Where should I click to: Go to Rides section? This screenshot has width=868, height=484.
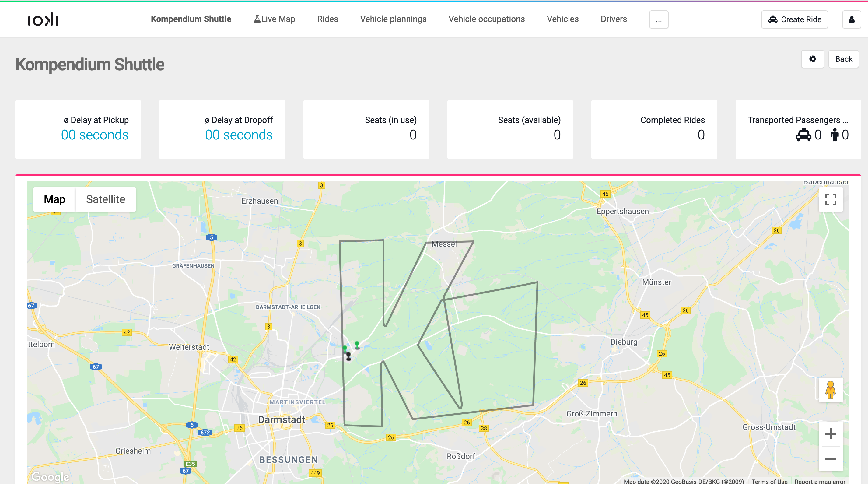pos(327,19)
